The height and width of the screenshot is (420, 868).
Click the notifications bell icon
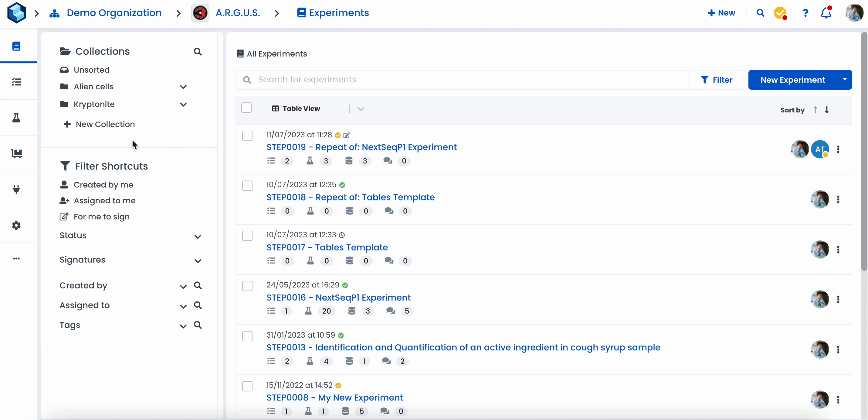(x=826, y=13)
